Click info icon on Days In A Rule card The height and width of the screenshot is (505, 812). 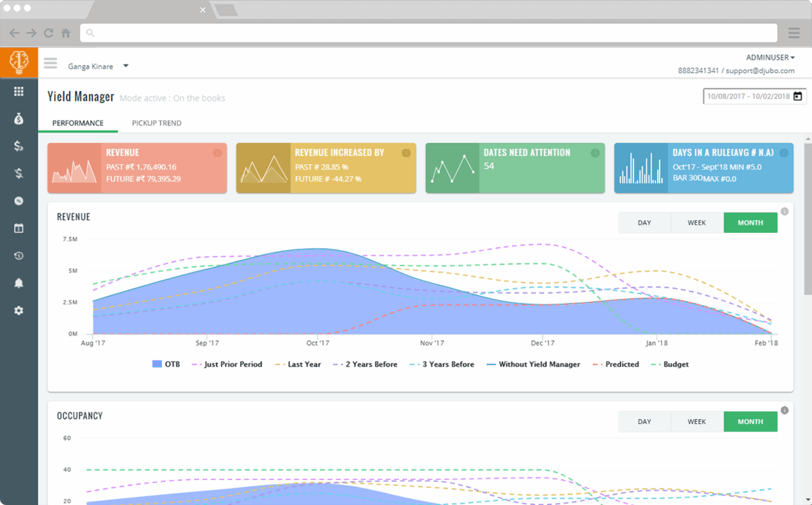pos(784,153)
